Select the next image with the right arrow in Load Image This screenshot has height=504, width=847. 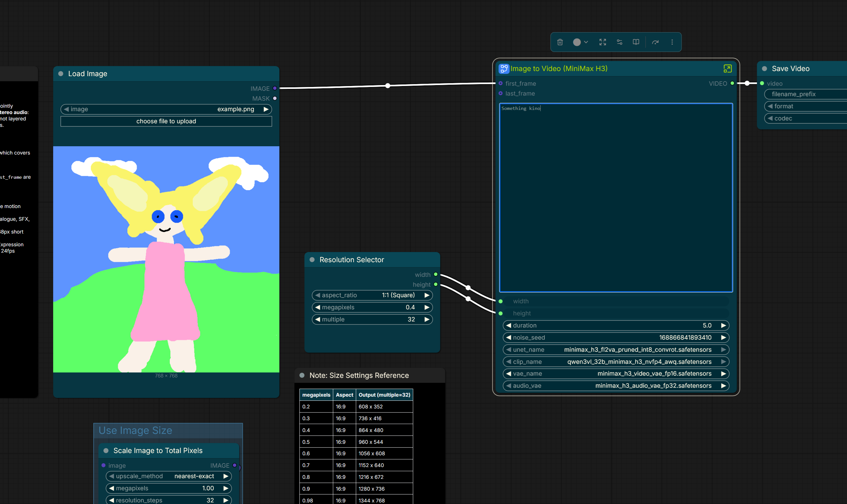(266, 109)
